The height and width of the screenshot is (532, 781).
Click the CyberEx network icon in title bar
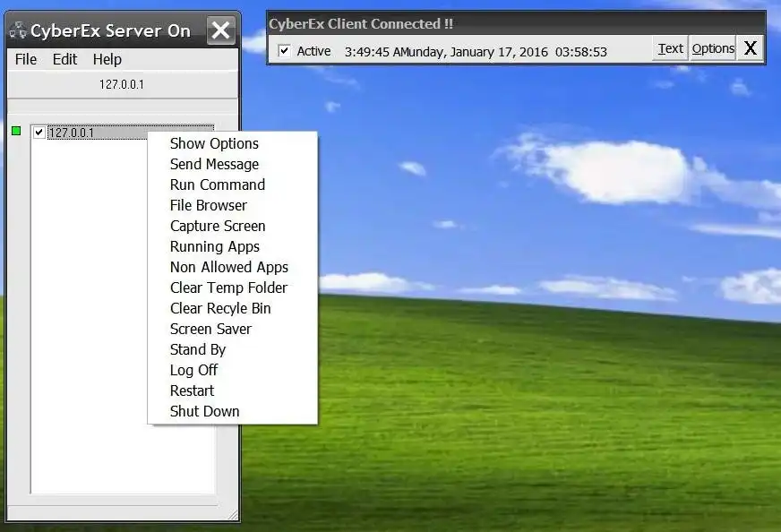(18, 30)
